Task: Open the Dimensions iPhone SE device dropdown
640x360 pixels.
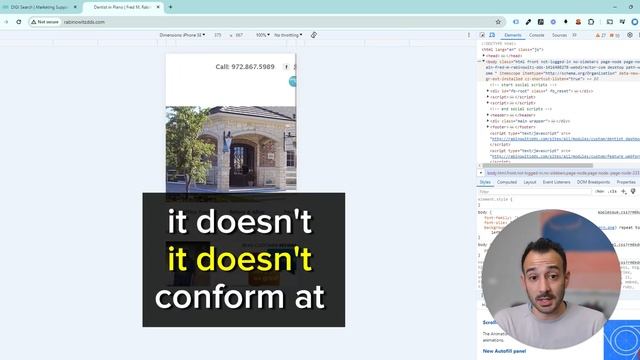Action: pos(182,35)
